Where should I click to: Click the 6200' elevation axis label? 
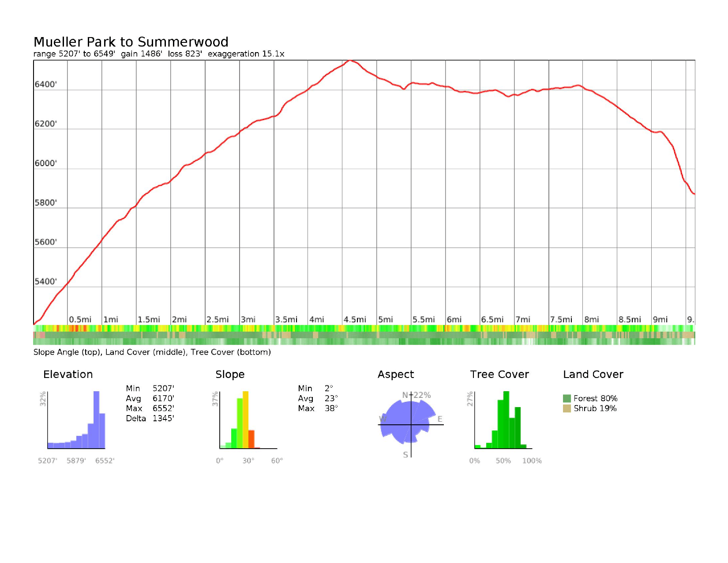coord(46,124)
